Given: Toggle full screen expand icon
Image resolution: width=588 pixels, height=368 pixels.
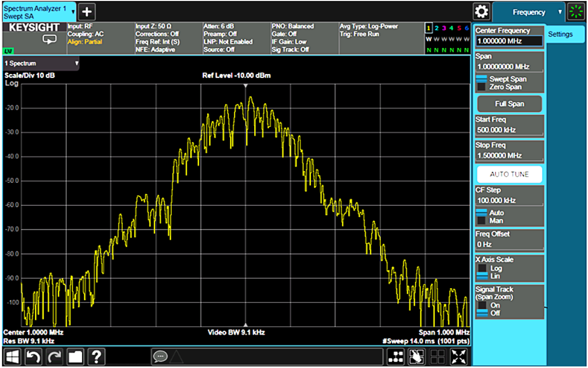Looking at the screenshot, I should 458,357.
